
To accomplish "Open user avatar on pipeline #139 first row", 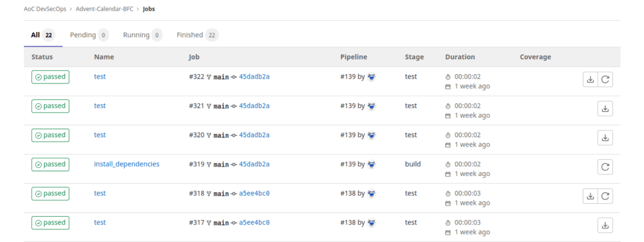I will click(371, 77).
